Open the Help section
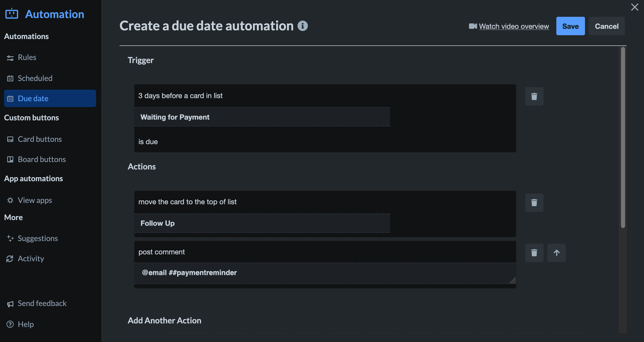 [x=25, y=324]
